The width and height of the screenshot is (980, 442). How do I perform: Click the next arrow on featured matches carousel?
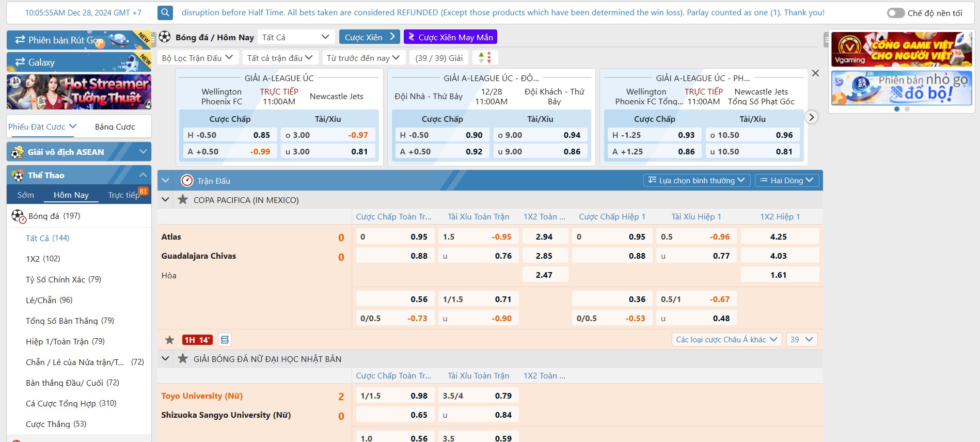point(811,117)
